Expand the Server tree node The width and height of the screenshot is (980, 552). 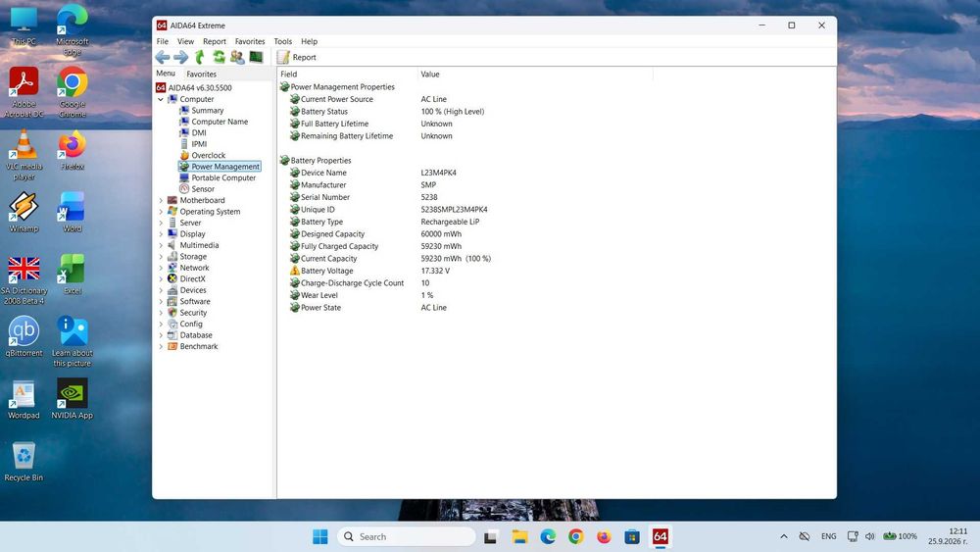[161, 224]
